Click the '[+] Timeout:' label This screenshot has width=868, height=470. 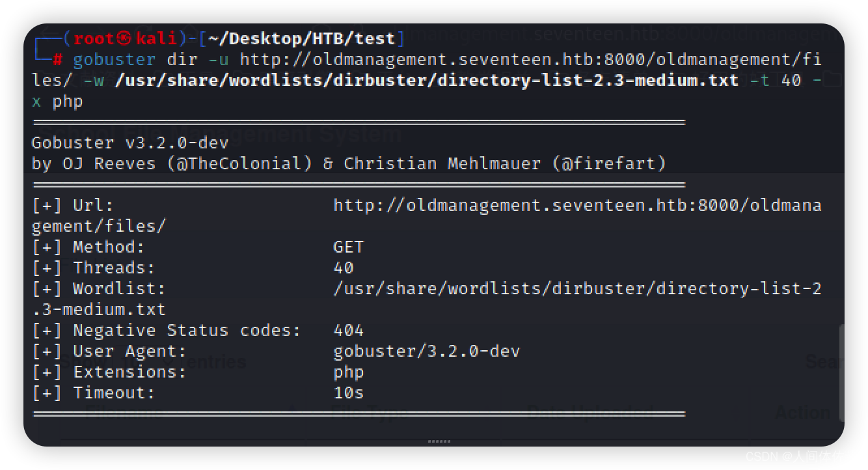click(94, 393)
